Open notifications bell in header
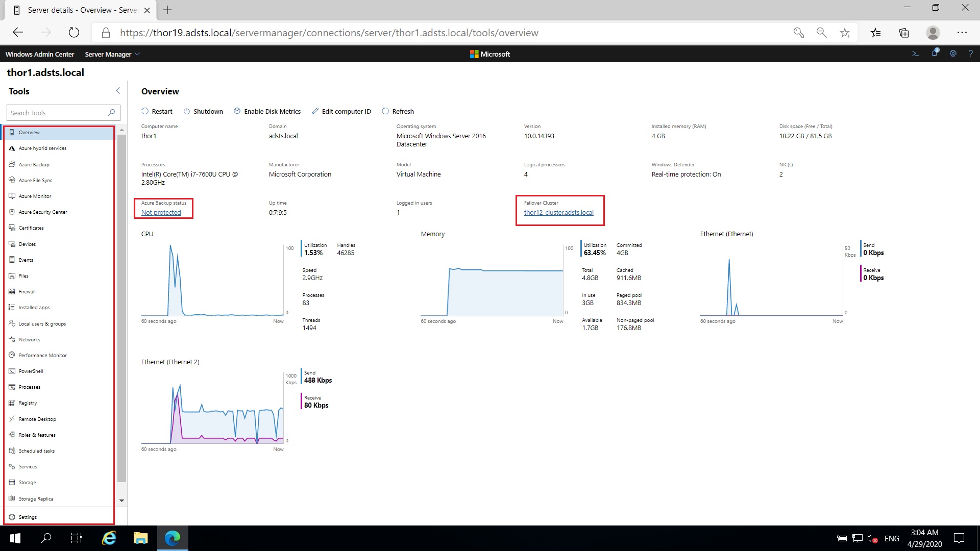This screenshot has width=980, height=551. coord(935,53)
